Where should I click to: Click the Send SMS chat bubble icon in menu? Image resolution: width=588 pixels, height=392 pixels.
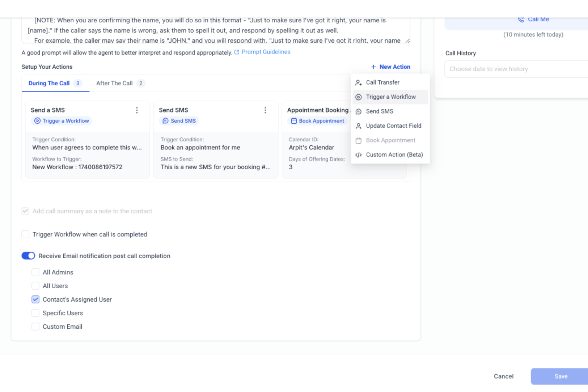[x=358, y=111]
